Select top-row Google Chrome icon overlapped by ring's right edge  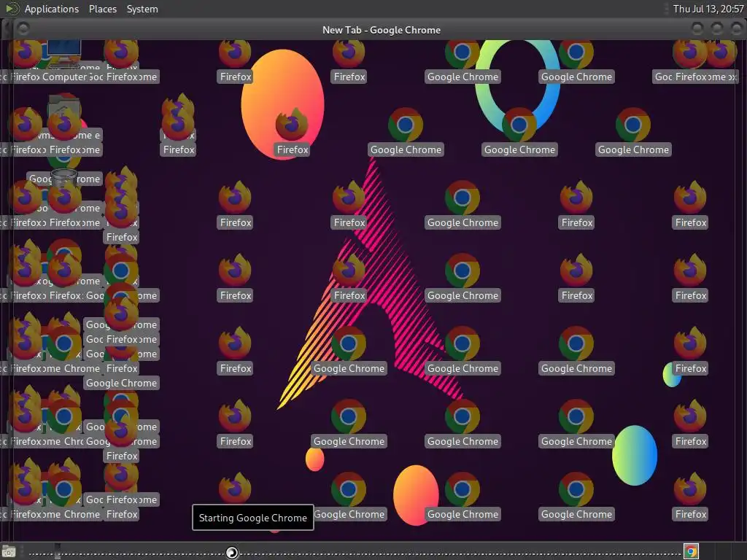576,52
